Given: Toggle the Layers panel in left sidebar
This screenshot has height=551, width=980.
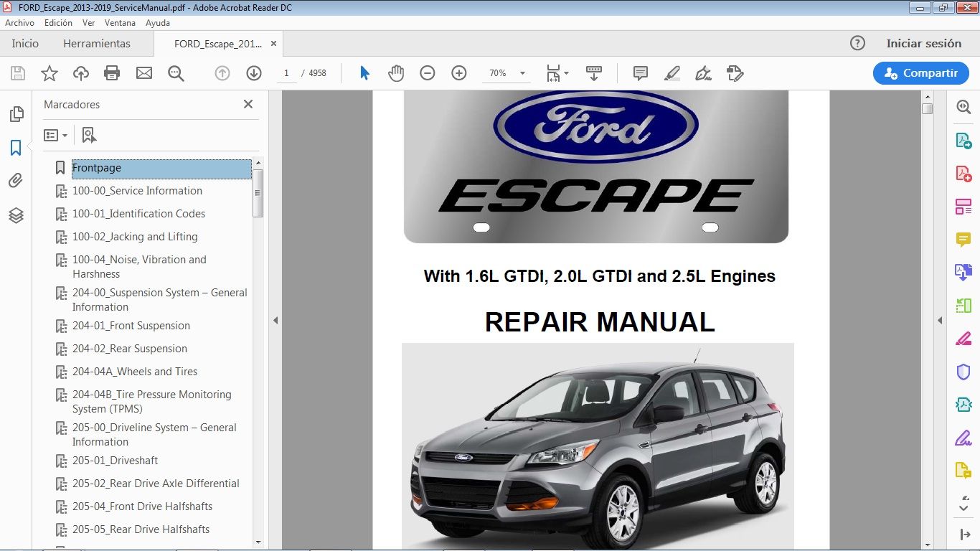Looking at the screenshot, I should [16, 215].
